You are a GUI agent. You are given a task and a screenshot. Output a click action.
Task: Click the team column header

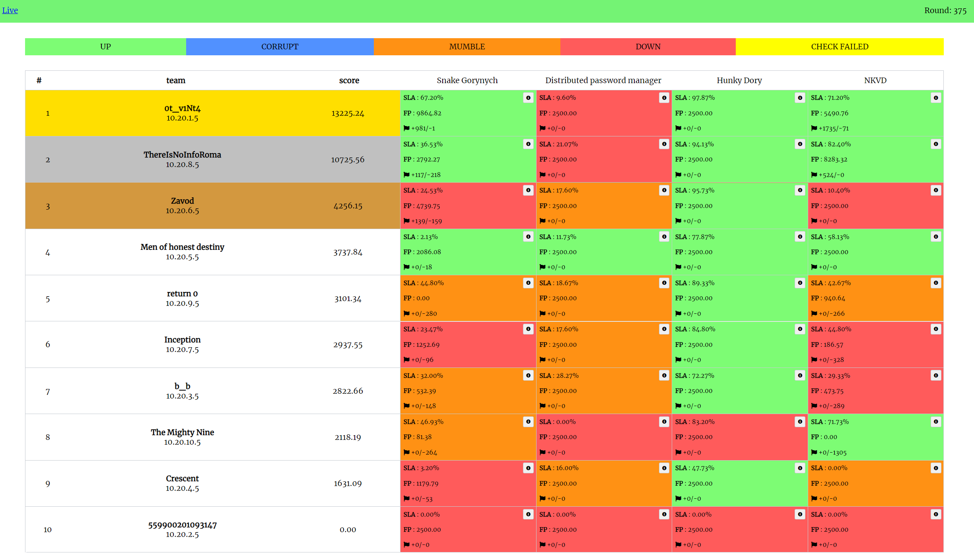pyautogui.click(x=175, y=80)
